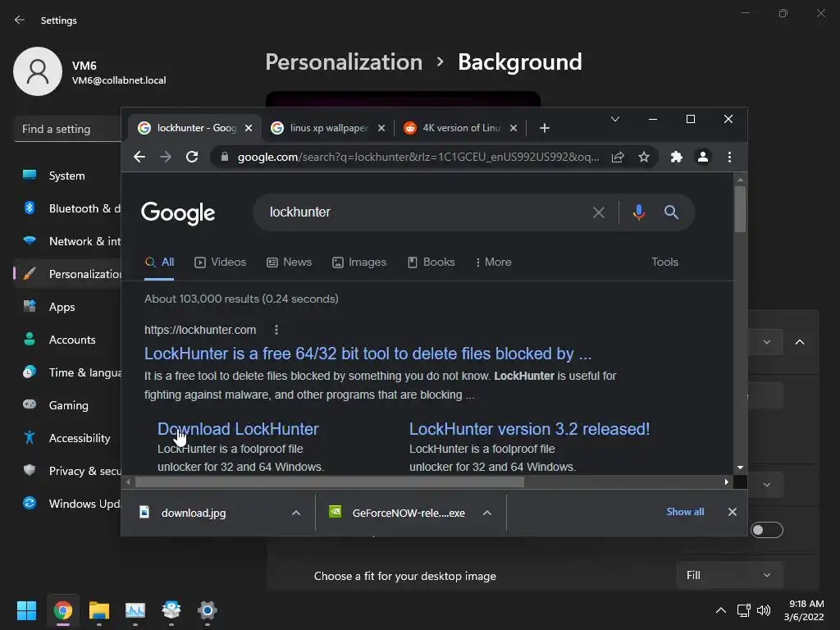
Task: Reload the Google search page
Action: pyautogui.click(x=192, y=157)
